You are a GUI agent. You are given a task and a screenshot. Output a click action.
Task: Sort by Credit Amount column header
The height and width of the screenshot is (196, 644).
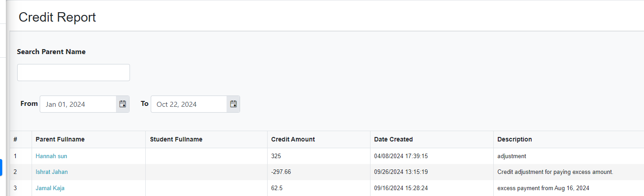point(293,139)
